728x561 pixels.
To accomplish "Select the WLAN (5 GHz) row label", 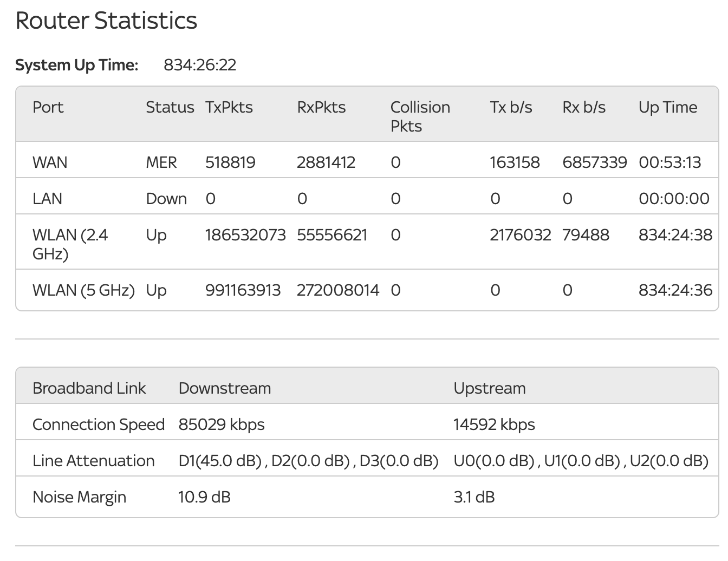I will (x=83, y=290).
